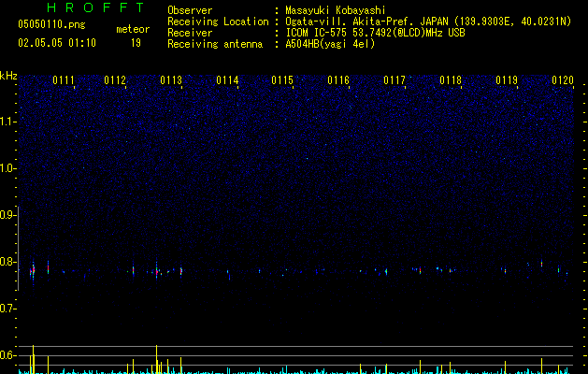Click the Receiving Location label

tap(218, 22)
